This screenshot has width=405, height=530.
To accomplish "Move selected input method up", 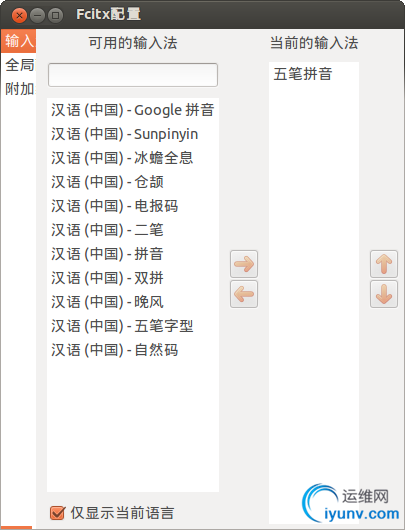I will [x=384, y=264].
